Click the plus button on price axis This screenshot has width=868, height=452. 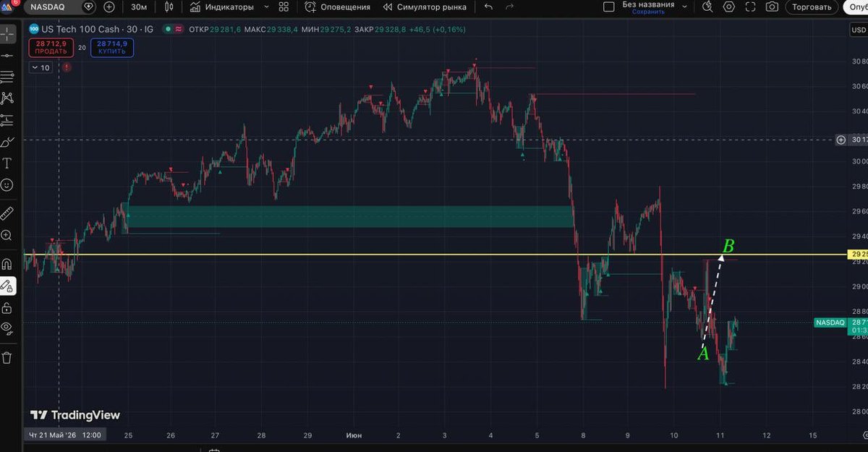841,140
